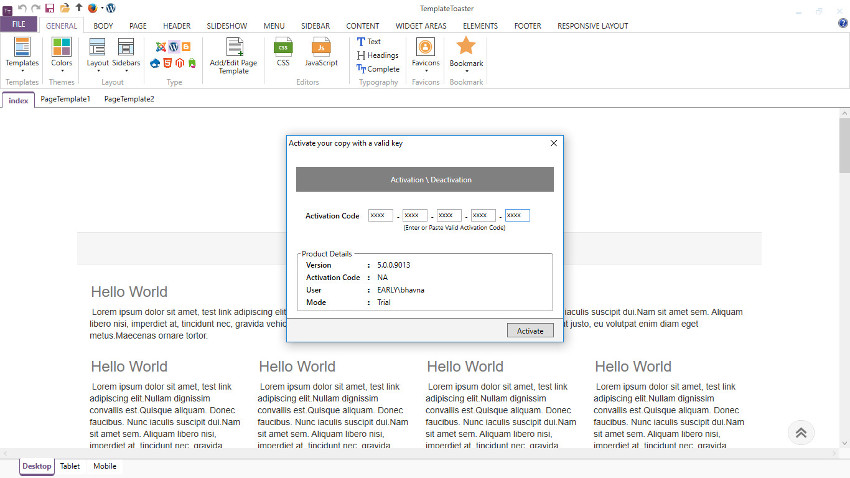Click the Mode value Trial
Screen dimensions: 850x478
coord(384,302)
